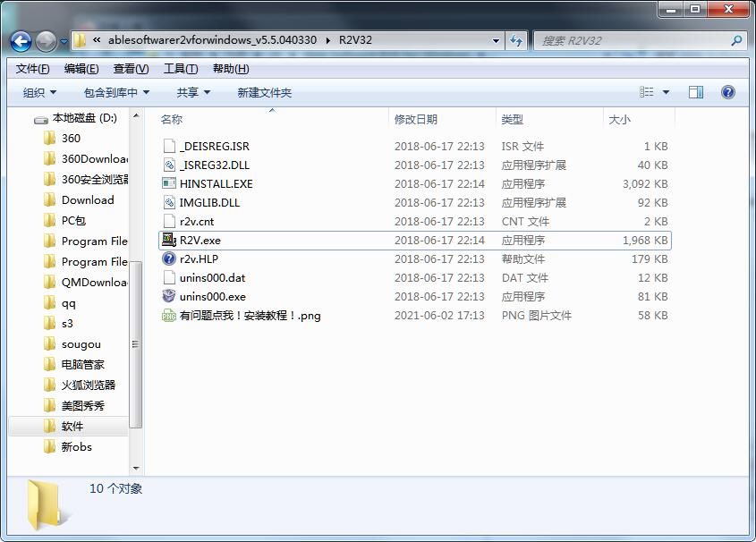Sort by the 类型 column header
This screenshot has height=542, width=756.
tap(549, 119)
